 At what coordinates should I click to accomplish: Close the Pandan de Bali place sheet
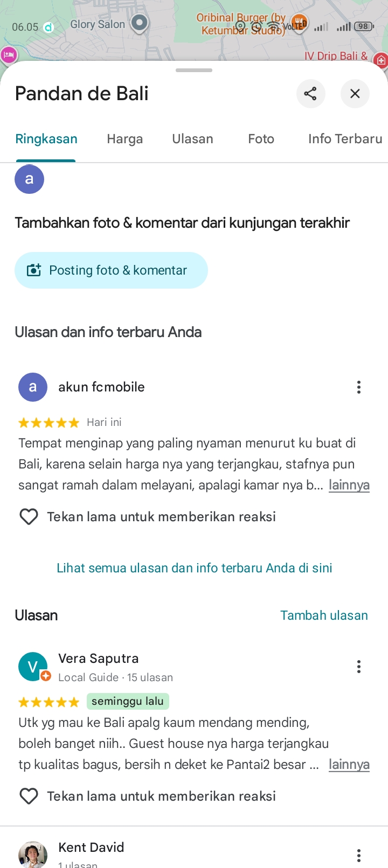(355, 94)
